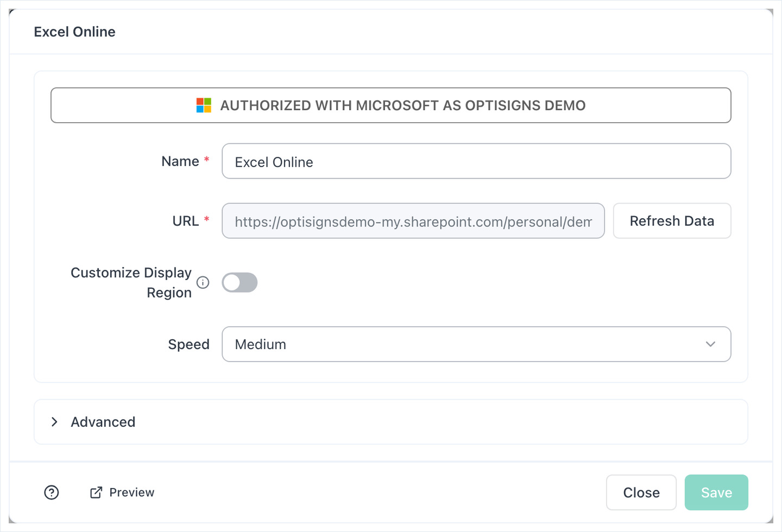Click the Customize Display Region label

click(x=131, y=282)
